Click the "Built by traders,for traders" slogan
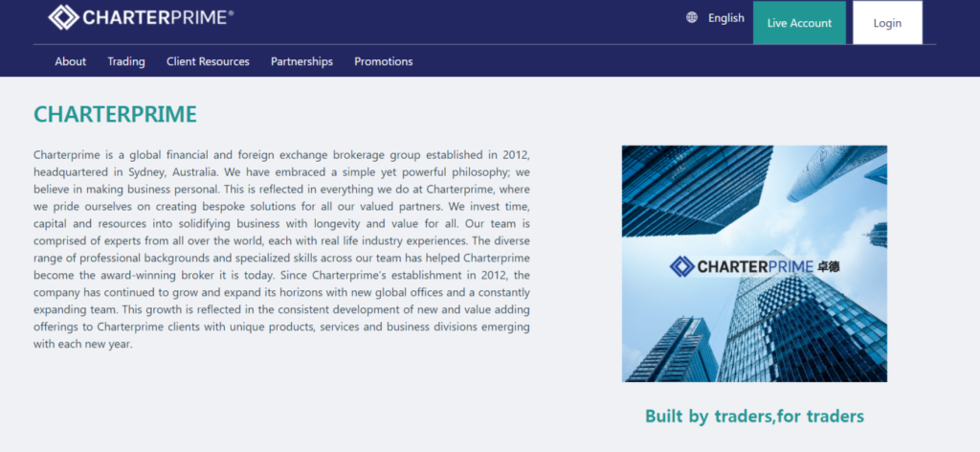The width and height of the screenshot is (980, 452). [x=754, y=416]
